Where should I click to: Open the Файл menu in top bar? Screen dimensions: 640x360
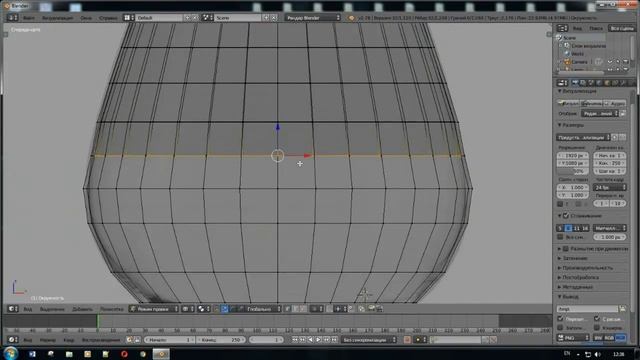29,18
